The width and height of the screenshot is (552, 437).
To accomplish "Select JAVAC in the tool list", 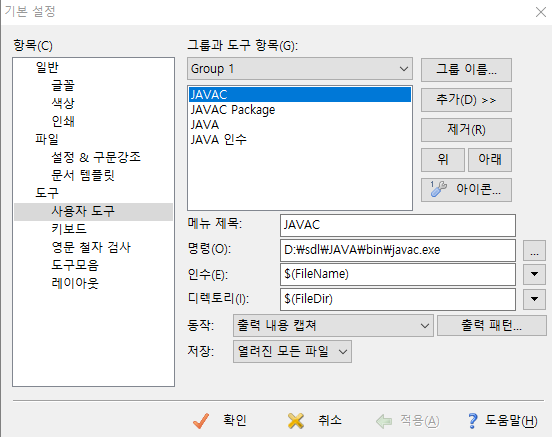I will pos(300,94).
